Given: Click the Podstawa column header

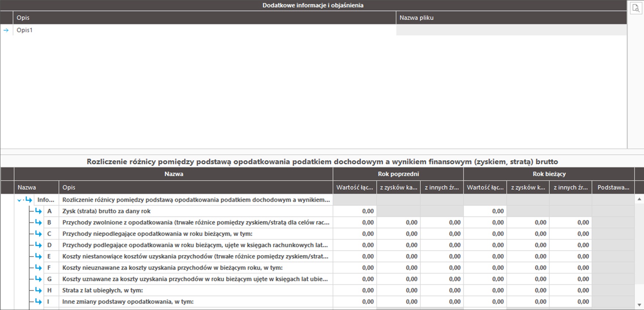Looking at the screenshot, I should [x=613, y=187].
